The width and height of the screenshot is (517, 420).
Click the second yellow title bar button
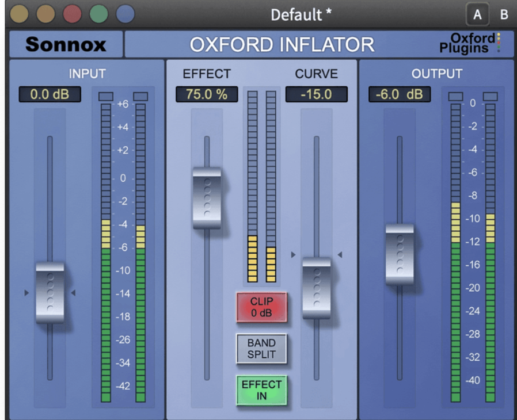click(45, 14)
